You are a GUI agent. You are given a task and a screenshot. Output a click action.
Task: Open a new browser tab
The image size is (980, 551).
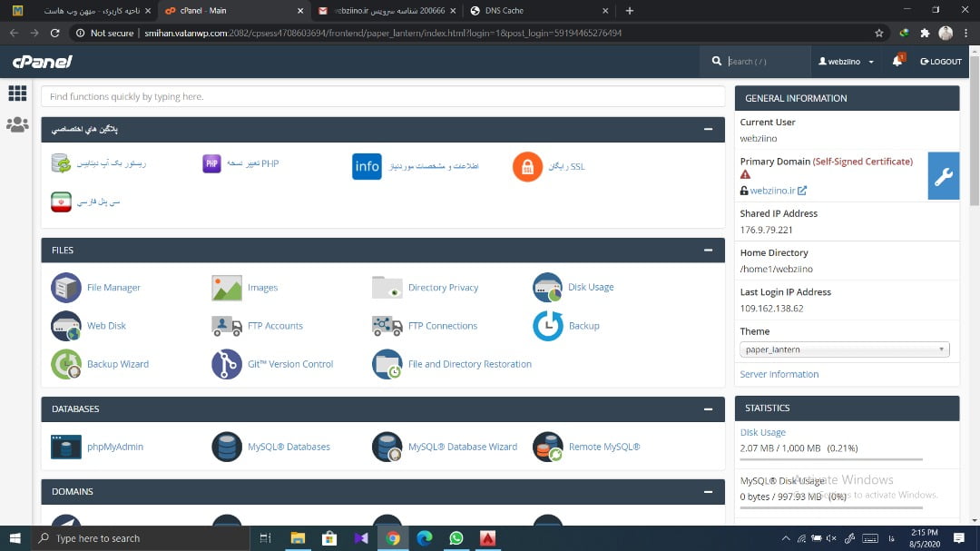[x=630, y=11]
